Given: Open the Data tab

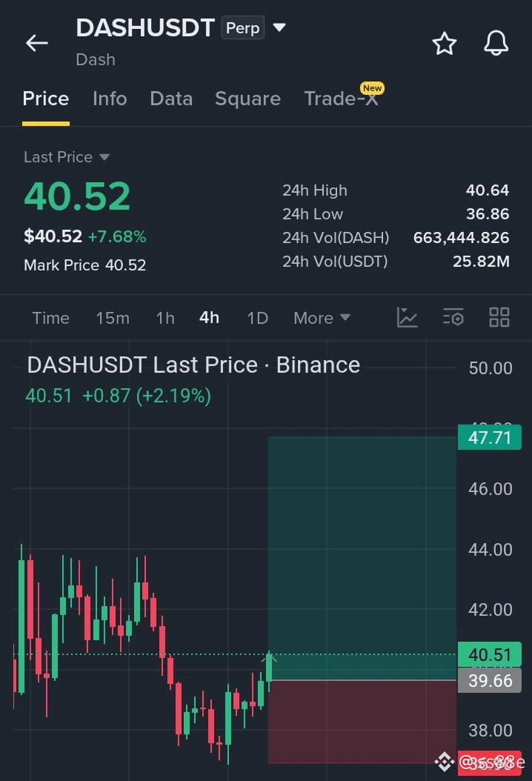Looking at the screenshot, I should [171, 99].
